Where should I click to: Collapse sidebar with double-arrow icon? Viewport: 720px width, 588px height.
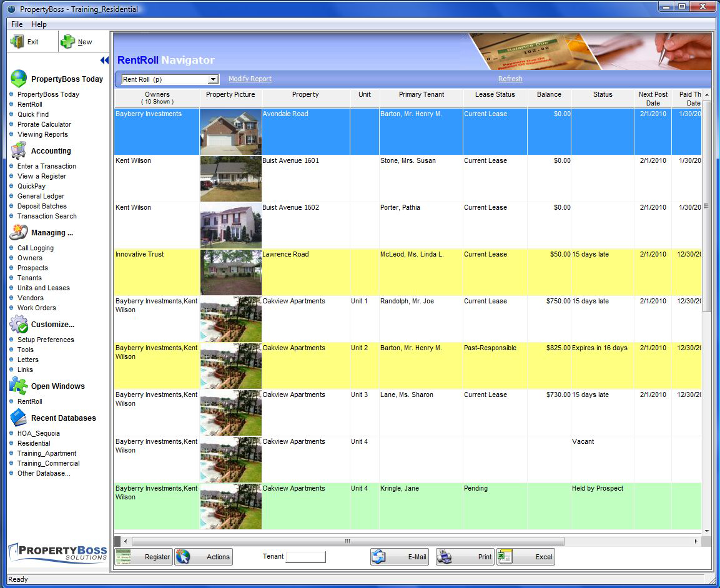point(104,60)
